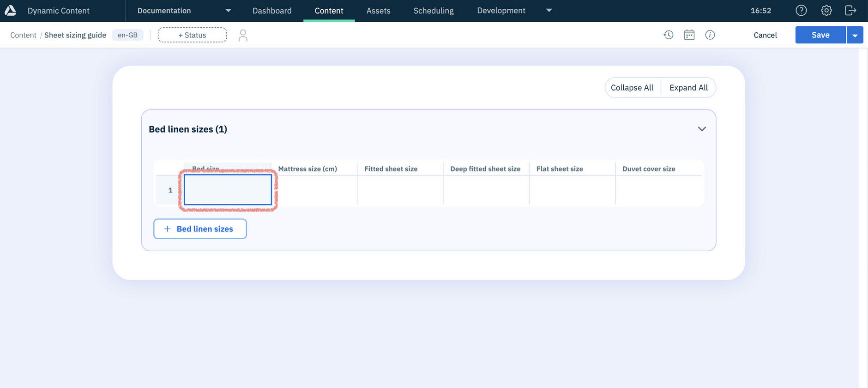Click the Content breadcrumb link
Screen dimensions: 868x388
point(23,35)
